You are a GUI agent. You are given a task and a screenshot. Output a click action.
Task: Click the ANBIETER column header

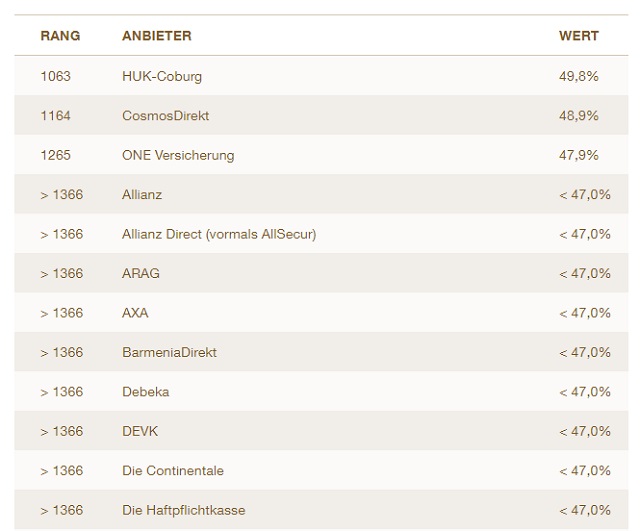pos(156,36)
